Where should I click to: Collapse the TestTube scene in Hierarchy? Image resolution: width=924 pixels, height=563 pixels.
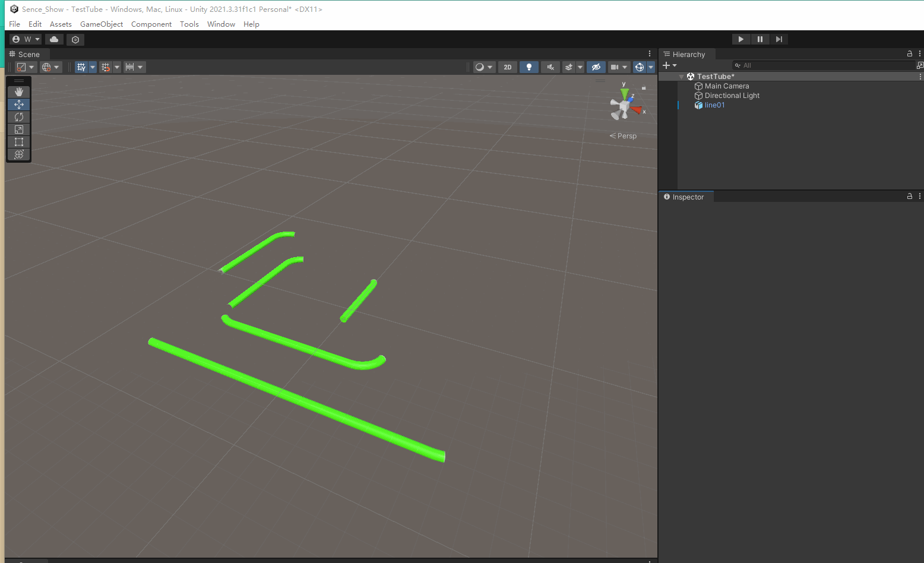pos(681,77)
